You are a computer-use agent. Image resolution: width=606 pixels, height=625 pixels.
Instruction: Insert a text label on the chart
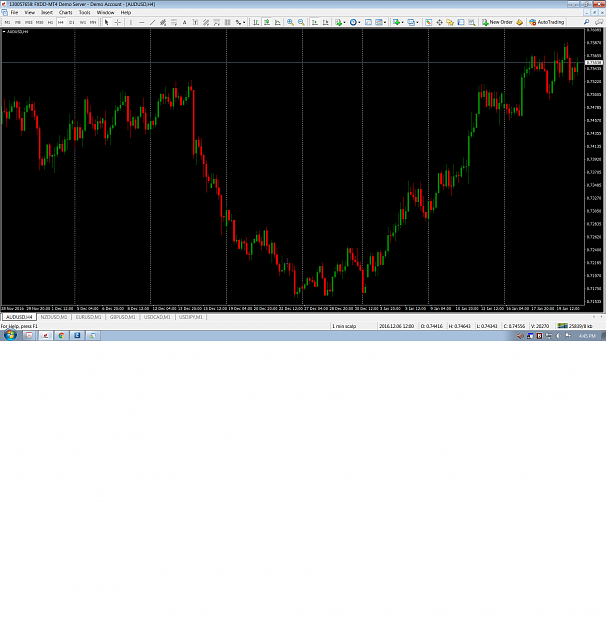click(x=195, y=22)
